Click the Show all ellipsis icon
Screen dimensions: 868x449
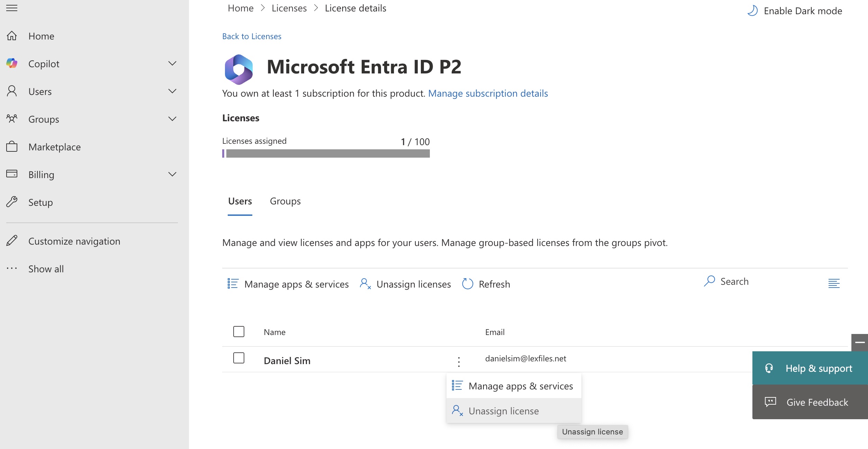(x=12, y=268)
